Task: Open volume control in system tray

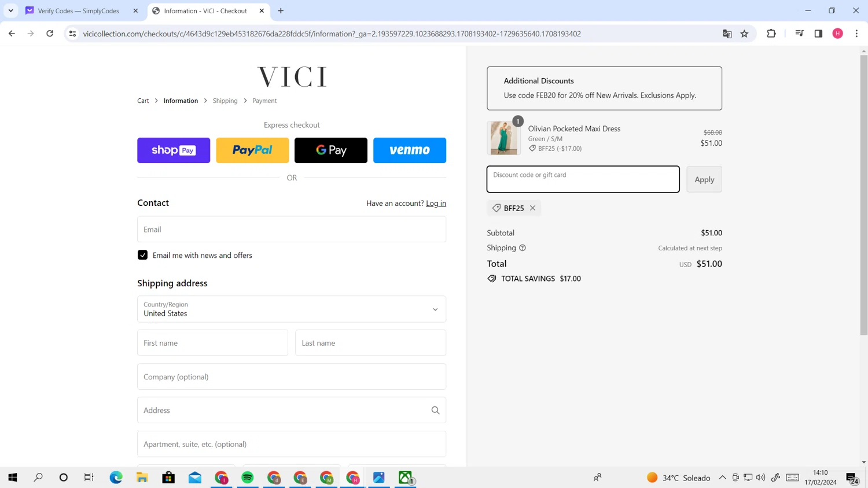Action: (761, 478)
